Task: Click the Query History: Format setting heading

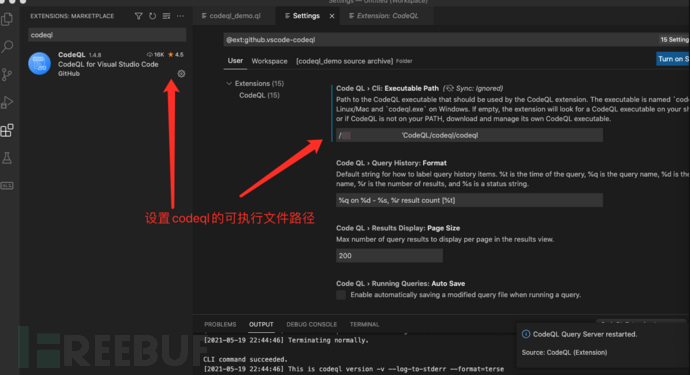Action: point(391,163)
